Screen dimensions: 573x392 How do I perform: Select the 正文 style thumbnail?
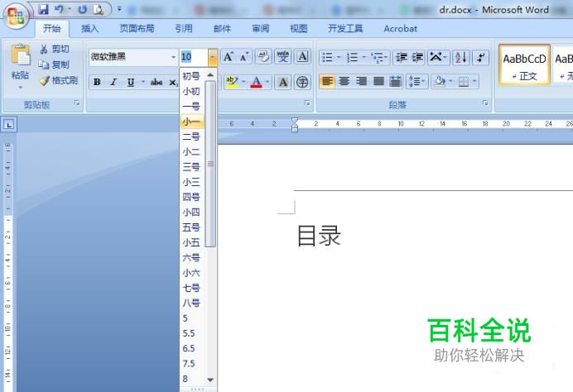[524, 65]
